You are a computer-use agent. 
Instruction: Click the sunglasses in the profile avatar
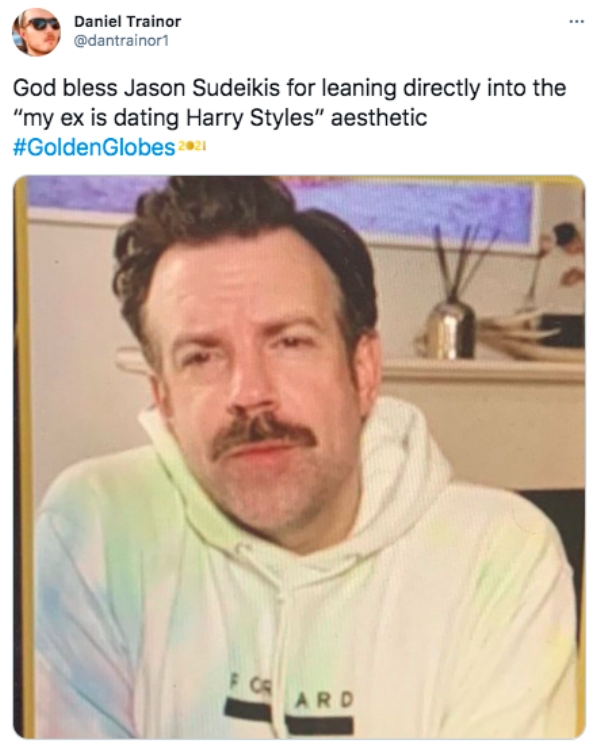point(42,23)
